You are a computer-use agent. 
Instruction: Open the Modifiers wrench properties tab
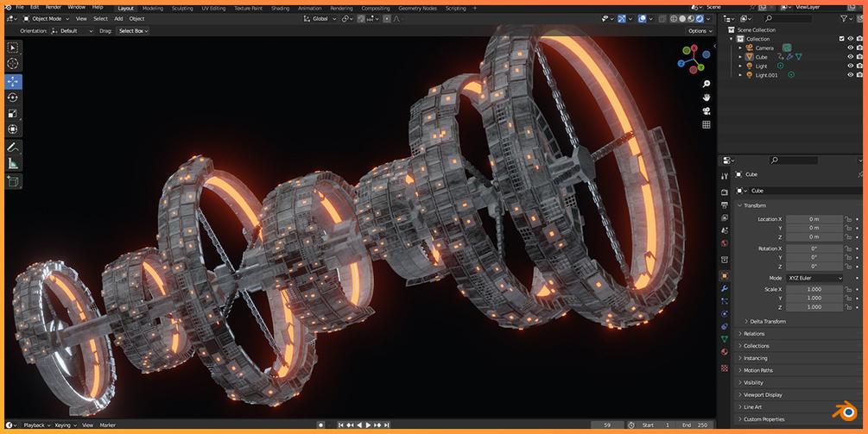(x=725, y=288)
